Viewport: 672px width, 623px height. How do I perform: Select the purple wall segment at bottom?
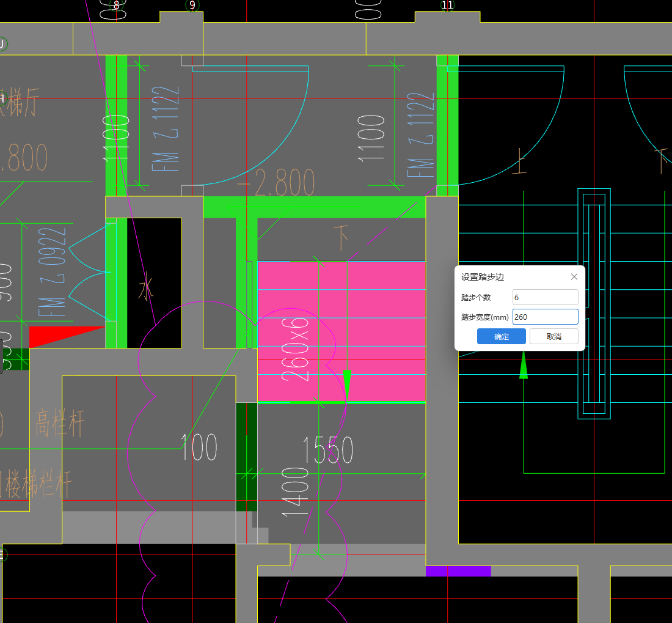click(x=458, y=571)
